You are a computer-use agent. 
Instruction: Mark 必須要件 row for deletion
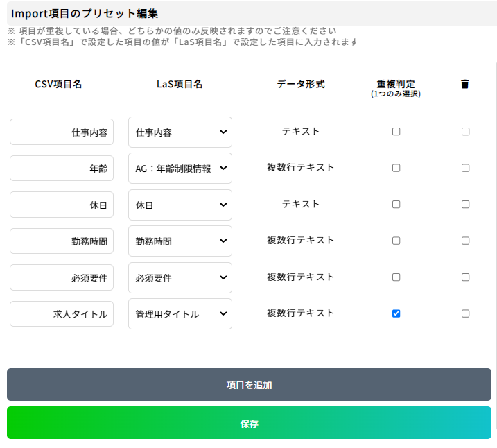click(x=465, y=277)
